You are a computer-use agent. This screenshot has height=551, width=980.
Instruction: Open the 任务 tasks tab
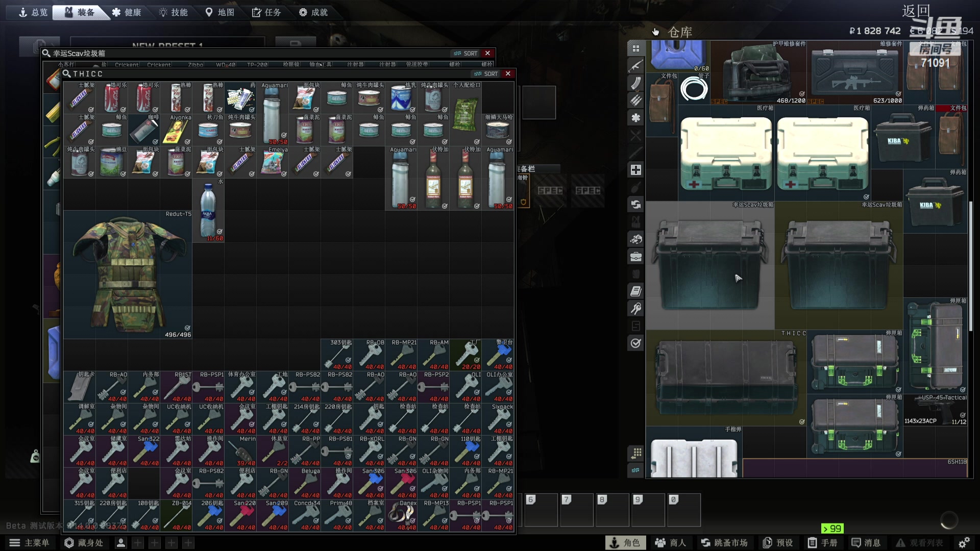pos(266,12)
